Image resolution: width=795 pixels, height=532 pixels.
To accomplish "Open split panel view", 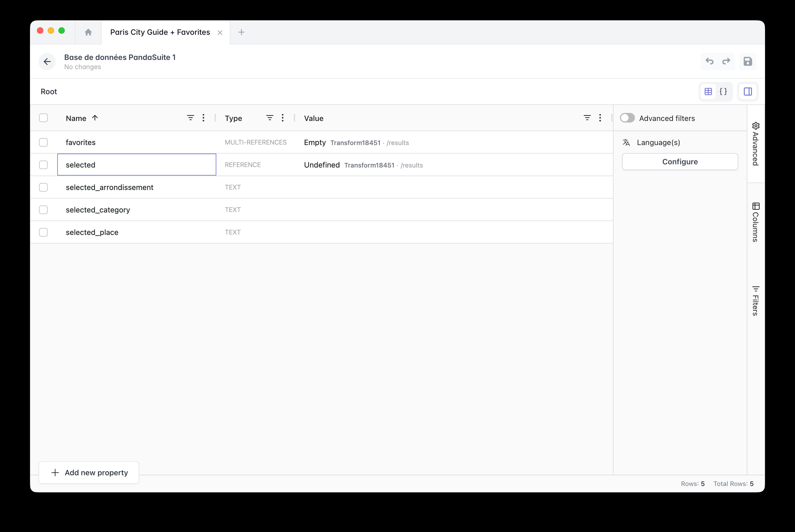I will coord(748,91).
